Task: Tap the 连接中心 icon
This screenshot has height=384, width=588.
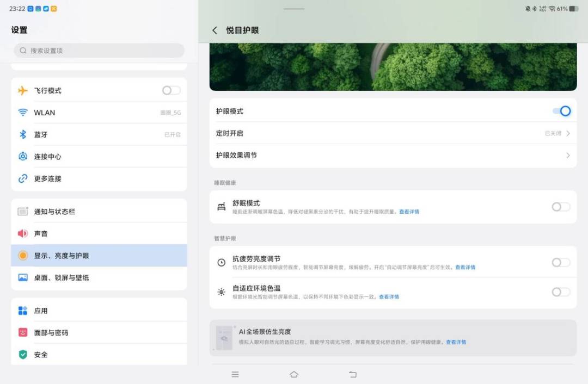Action: click(23, 156)
